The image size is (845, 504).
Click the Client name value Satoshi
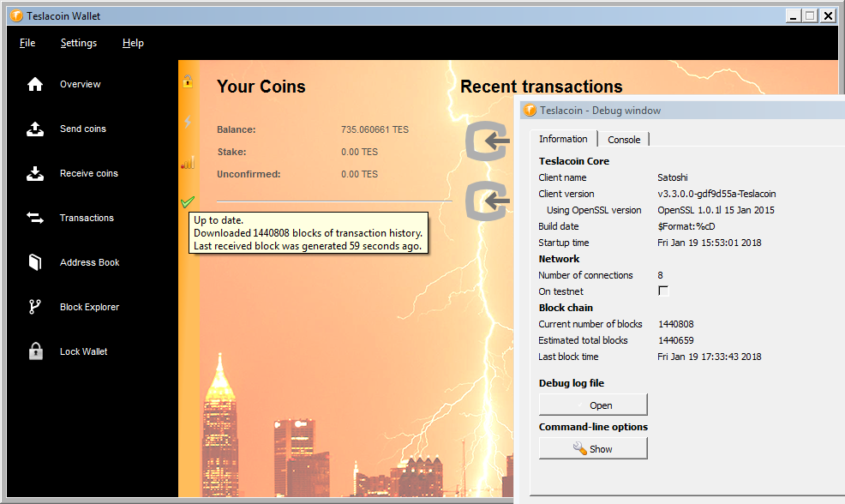click(x=673, y=177)
